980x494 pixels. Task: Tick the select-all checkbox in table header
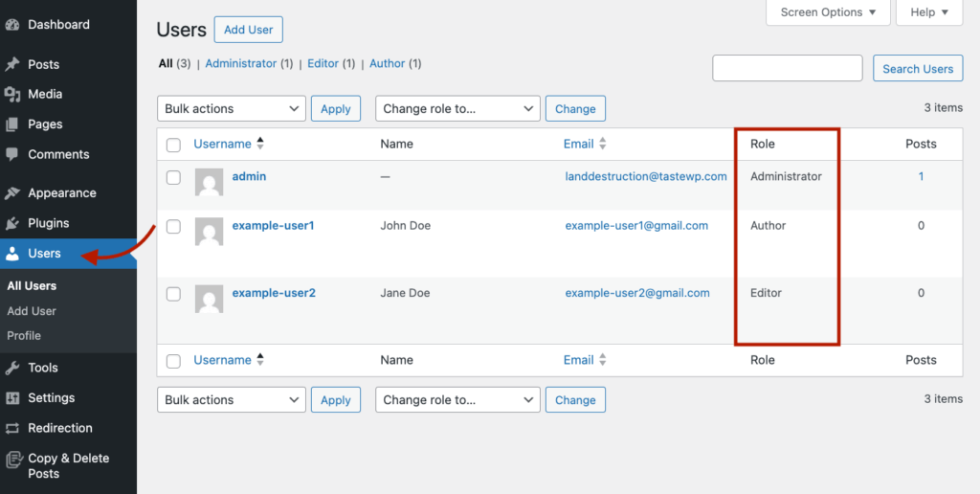[173, 146]
